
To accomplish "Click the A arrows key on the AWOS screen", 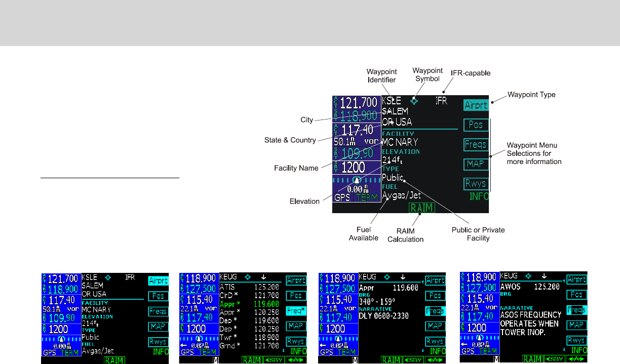I will coord(576,359).
